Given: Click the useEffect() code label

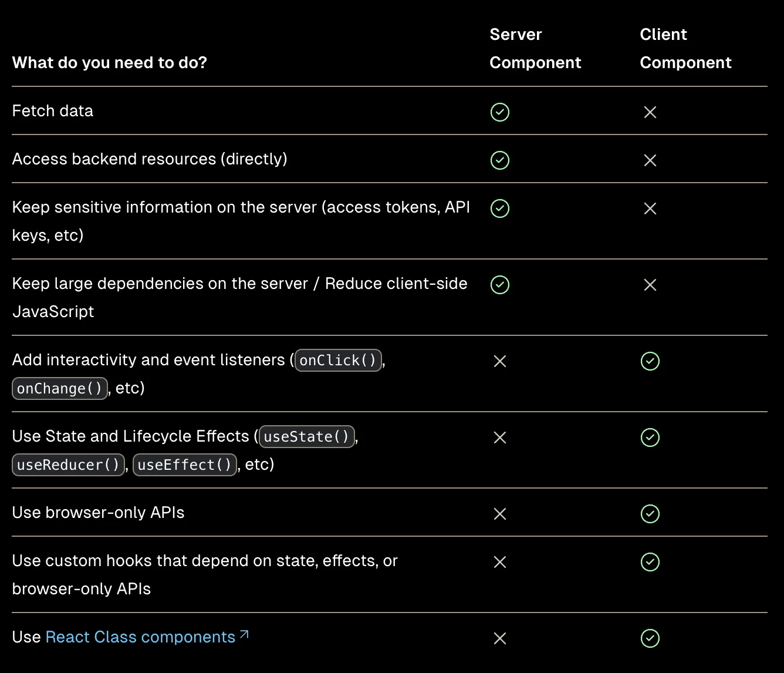Looking at the screenshot, I should [185, 465].
